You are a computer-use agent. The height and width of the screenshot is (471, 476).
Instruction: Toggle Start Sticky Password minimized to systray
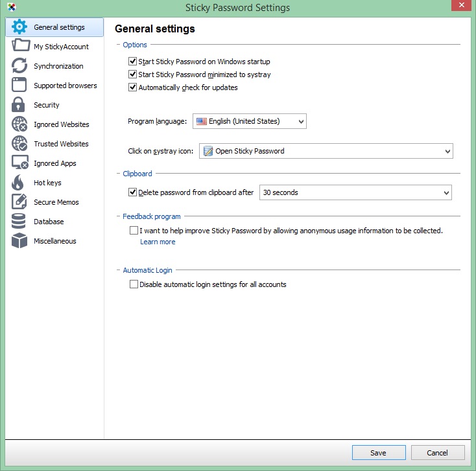pyautogui.click(x=132, y=75)
